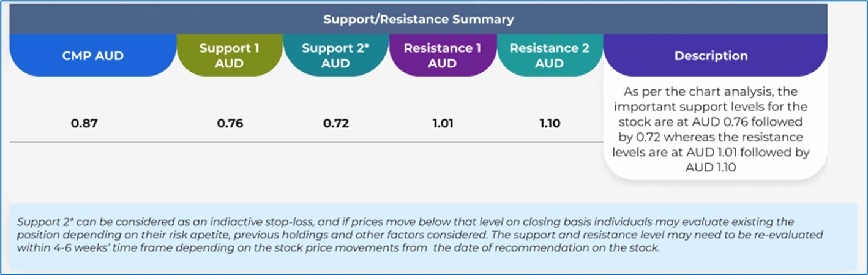This screenshot has width=868, height=275.
Task: Select the blue CMP AUD header
Action: click(94, 56)
